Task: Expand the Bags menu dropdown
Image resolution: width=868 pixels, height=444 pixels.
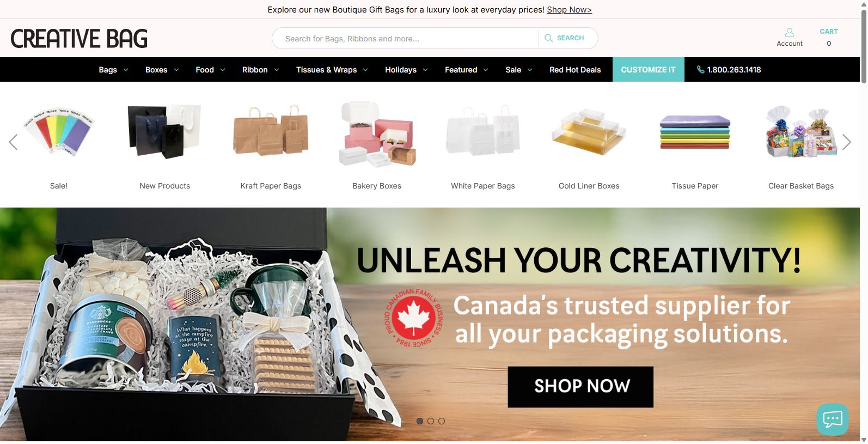Action: [x=113, y=70]
